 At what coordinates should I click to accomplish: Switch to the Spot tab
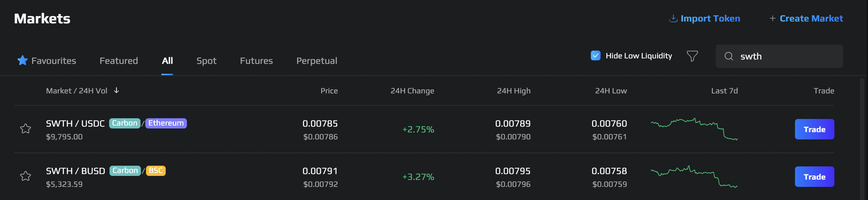click(x=206, y=61)
